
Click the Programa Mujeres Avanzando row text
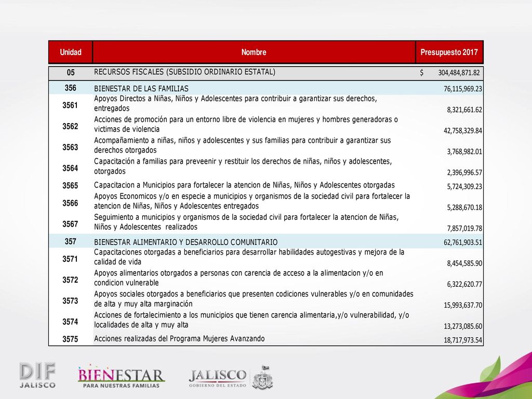point(179,339)
